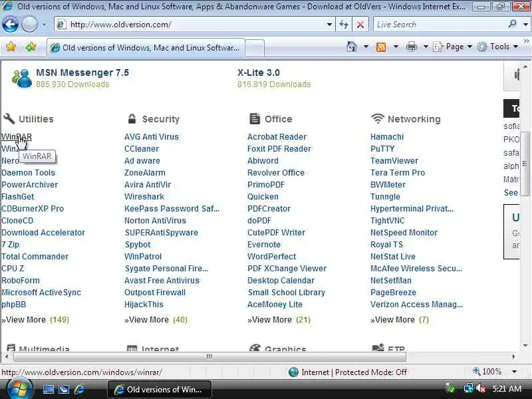Open the Daemon Tools link

click(x=28, y=173)
